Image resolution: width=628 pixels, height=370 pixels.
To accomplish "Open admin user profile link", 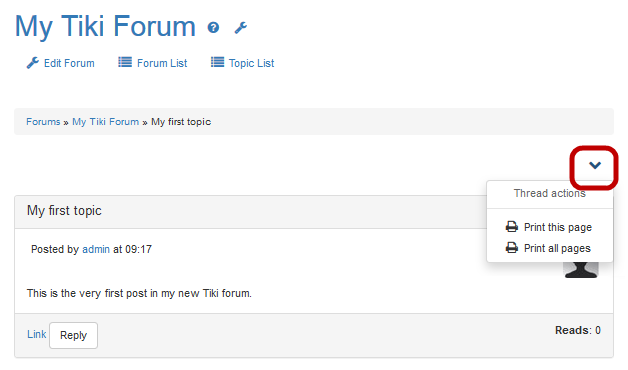I will point(96,249).
